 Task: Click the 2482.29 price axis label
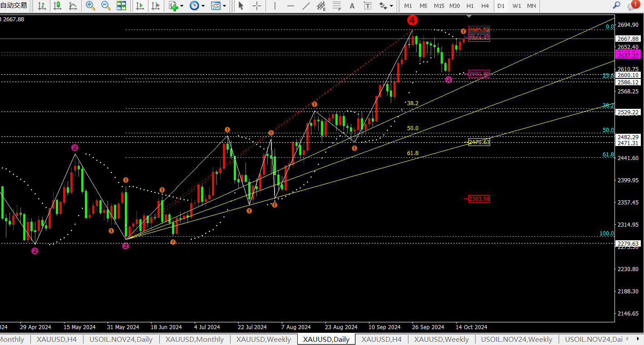tap(629, 137)
